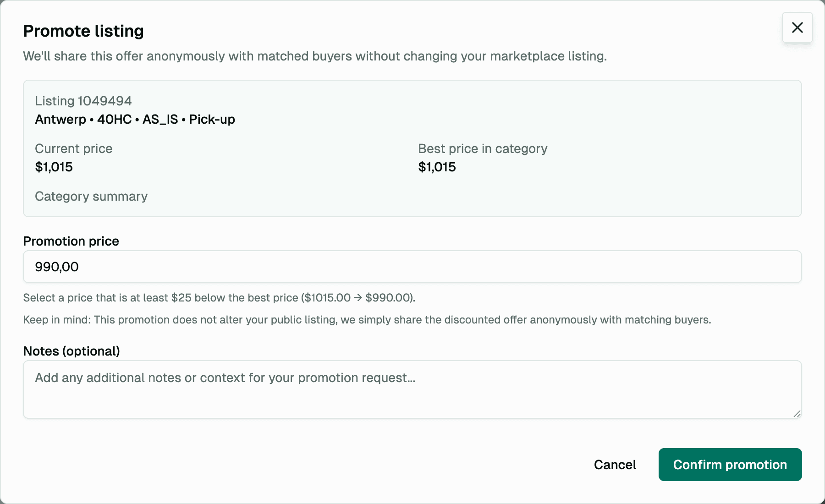Viewport: 825px width, 504px height.
Task: Click the Current price label
Action: coord(74,148)
